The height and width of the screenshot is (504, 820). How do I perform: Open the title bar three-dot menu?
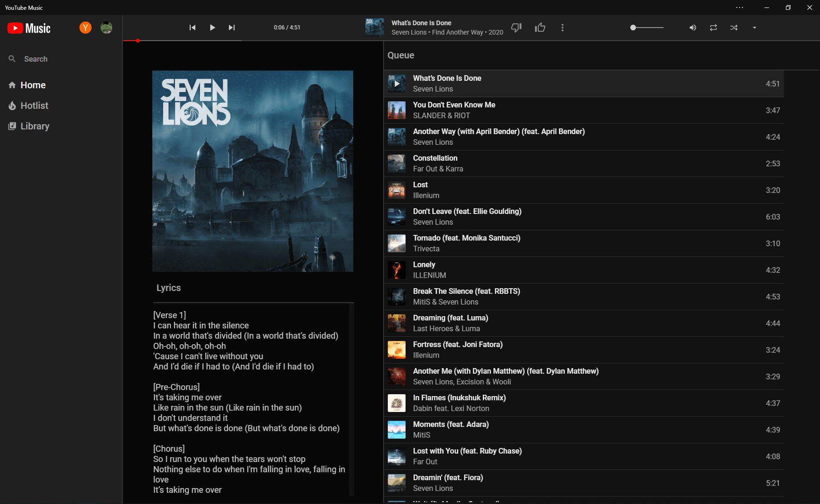coord(739,7)
